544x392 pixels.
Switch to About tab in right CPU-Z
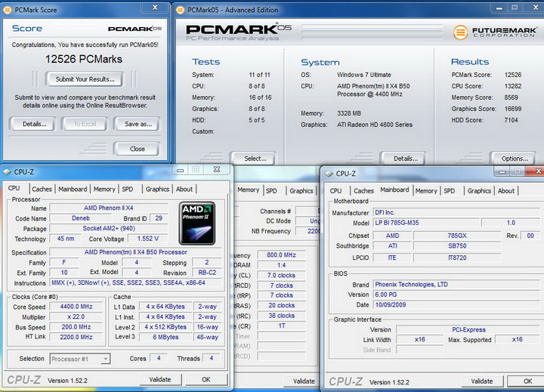[x=506, y=191]
